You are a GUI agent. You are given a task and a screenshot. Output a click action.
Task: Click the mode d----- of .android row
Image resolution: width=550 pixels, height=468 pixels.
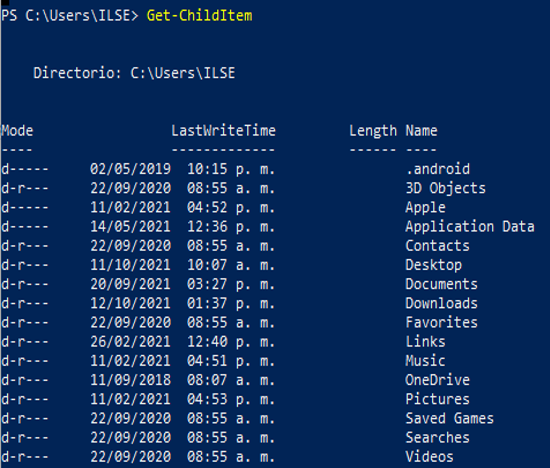click(x=25, y=169)
